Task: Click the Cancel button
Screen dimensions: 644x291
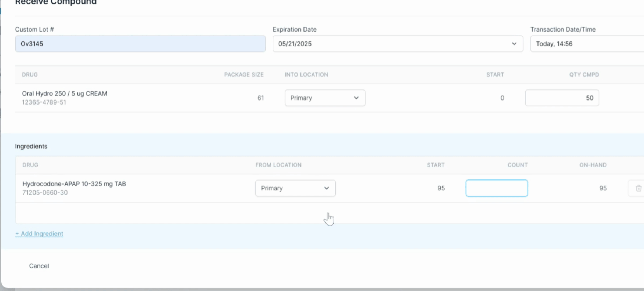Action: 39,266
